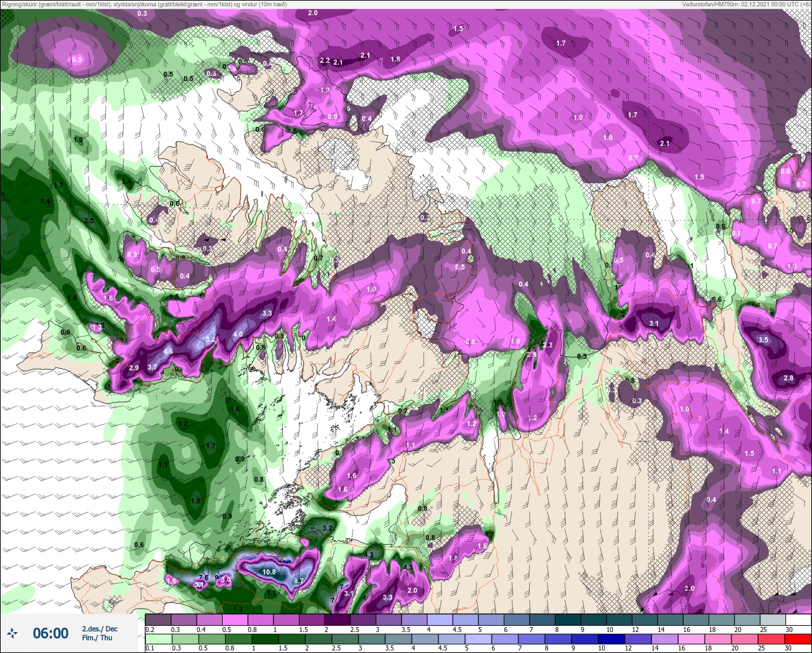The width and height of the screenshot is (812, 653).
Task: Click the 4.0 snowfall value on the map
Action: point(238,334)
